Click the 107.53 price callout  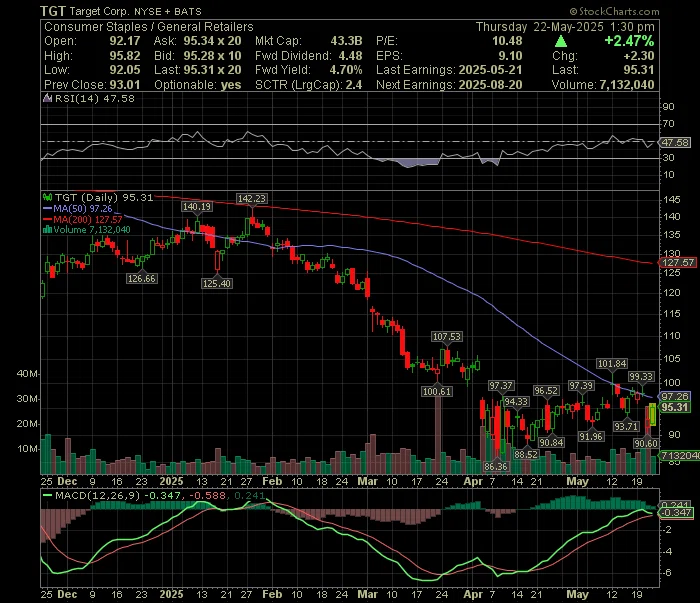[446, 337]
